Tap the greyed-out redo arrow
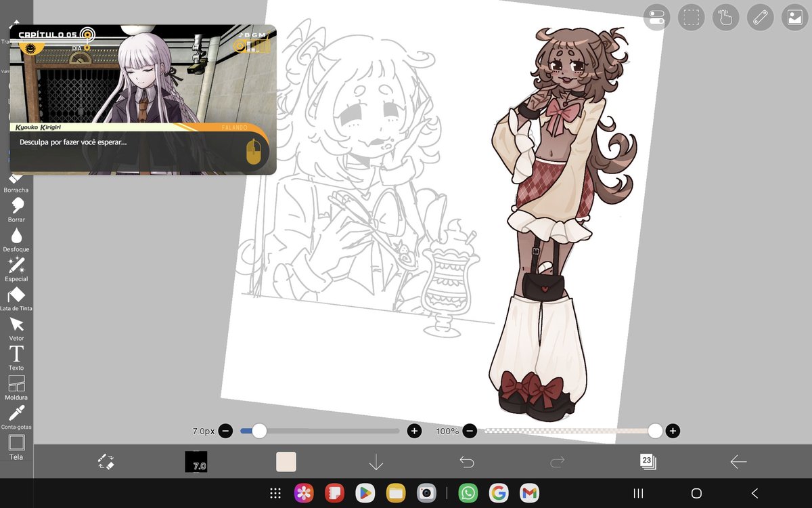 (x=558, y=462)
